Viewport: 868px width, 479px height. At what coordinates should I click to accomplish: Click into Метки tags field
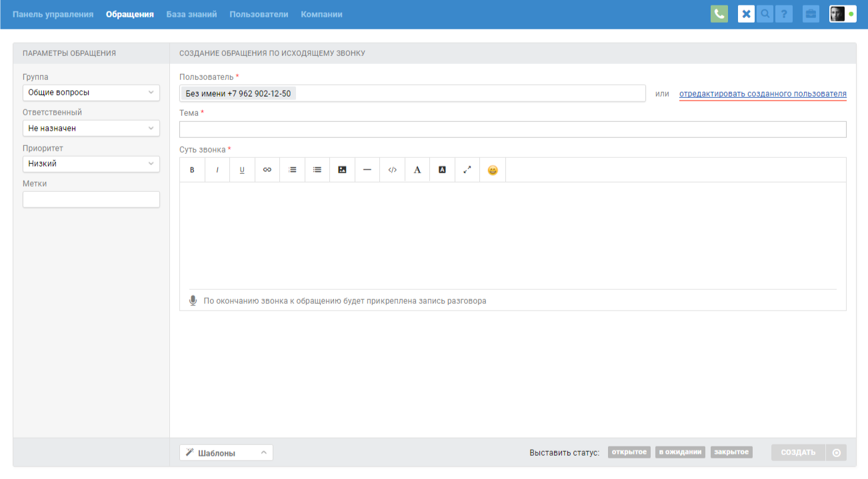[x=91, y=199]
